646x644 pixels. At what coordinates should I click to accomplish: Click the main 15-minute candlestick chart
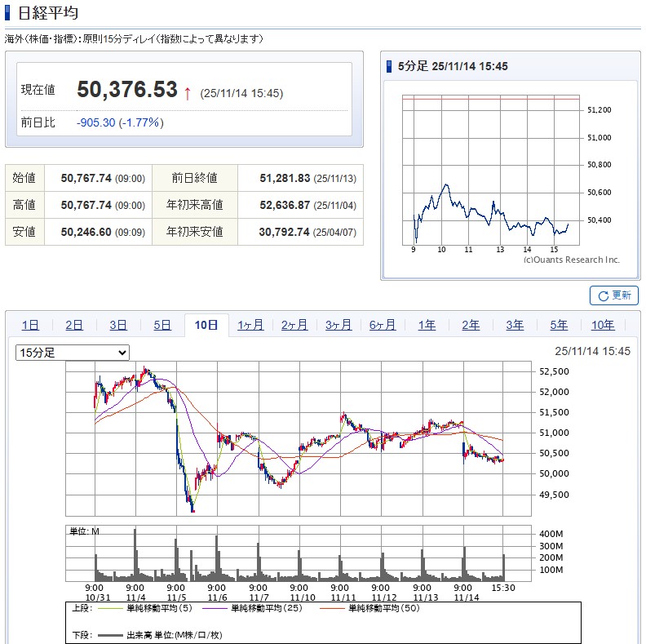[x=299, y=442]
